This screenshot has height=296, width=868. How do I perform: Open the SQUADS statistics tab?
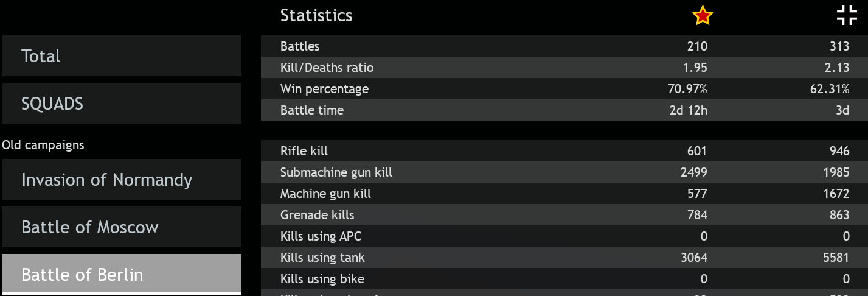point(122,103)
